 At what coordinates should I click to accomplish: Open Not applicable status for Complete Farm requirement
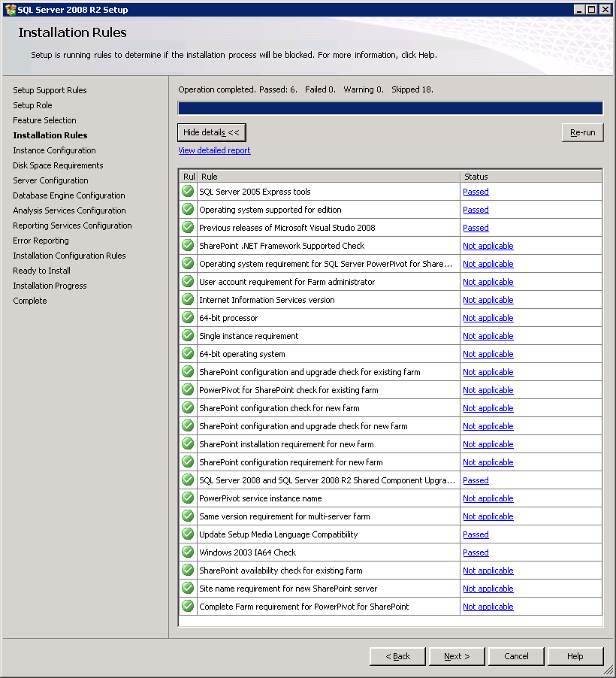488,607
